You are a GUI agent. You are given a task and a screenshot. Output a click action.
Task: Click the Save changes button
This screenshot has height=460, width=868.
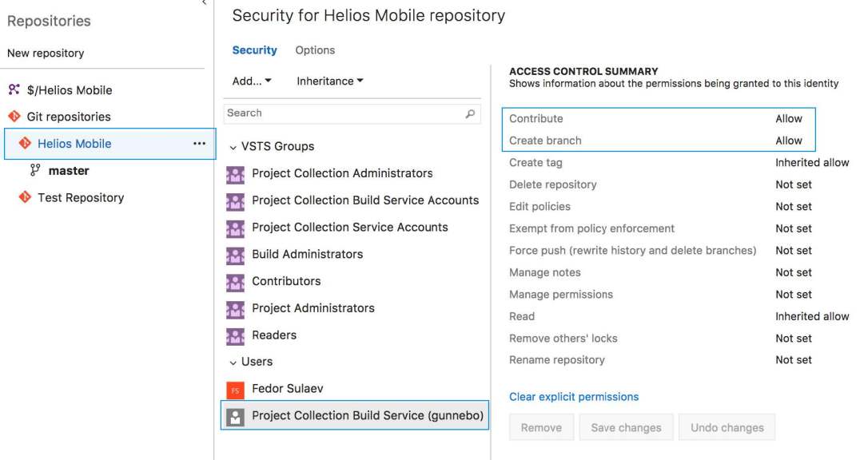point(626,427)
